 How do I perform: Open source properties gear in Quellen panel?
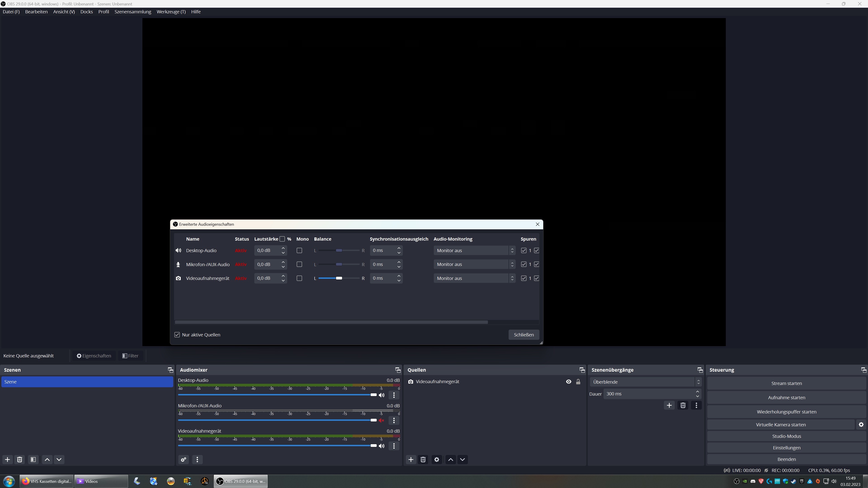click(436, 459)
